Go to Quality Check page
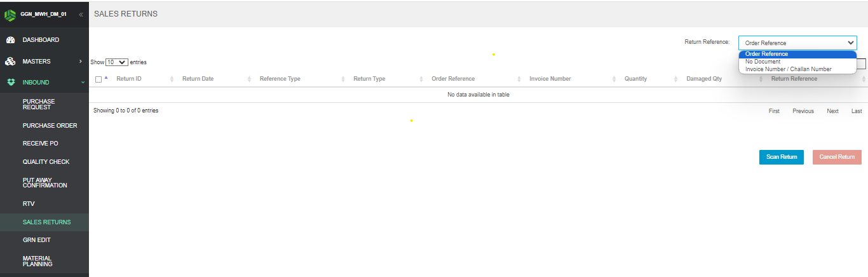The image size is (868, 277). click(x=46, y=162)
